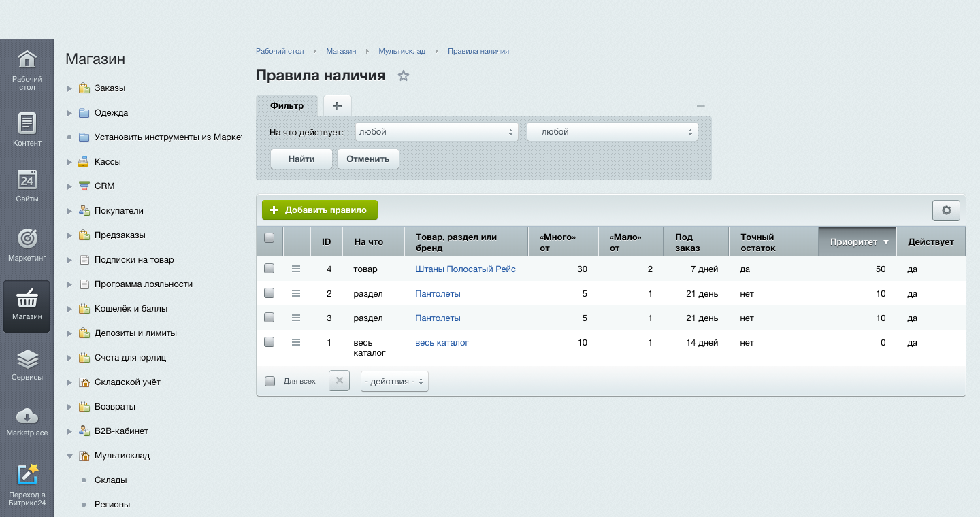Add new filter tab plus
Image resolution: width=980 pixels, height=517 pixels.
pos(337,105)
